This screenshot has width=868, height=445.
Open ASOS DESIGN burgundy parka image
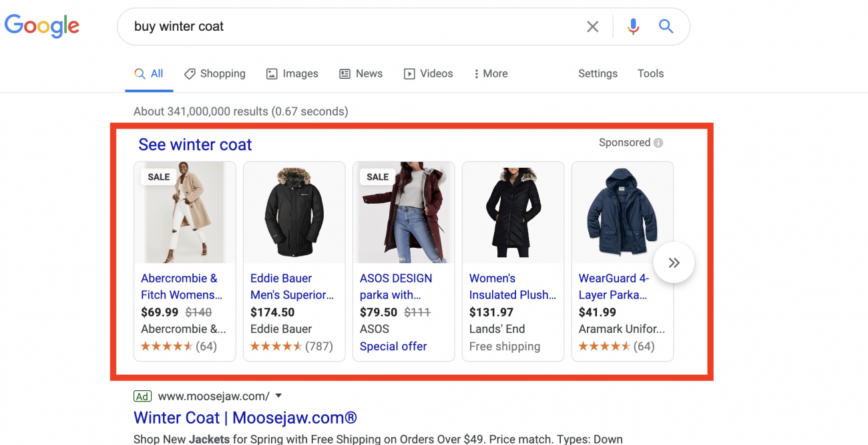coord(404,212)
